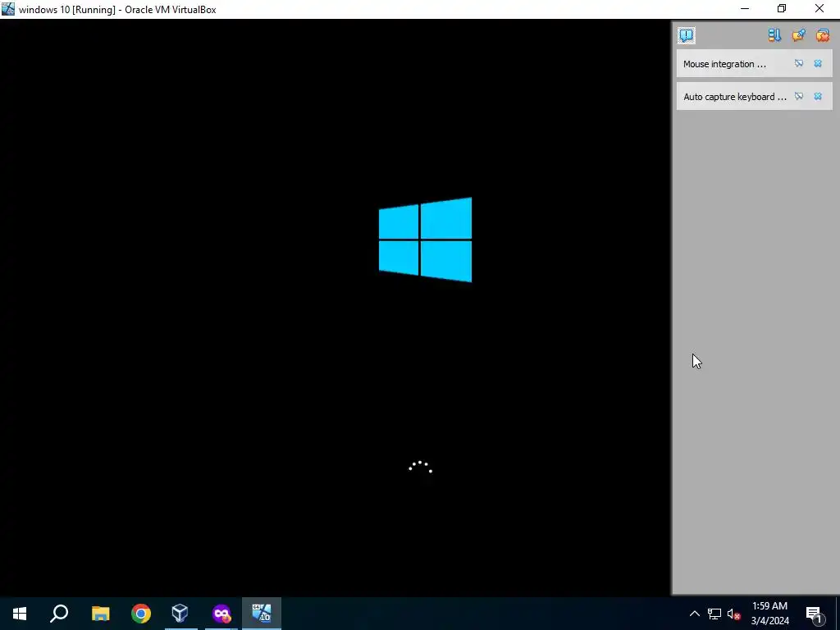Open the muted volume tray icon
This screenshot has width=840, height=630.
pyautogui.click(x=734, y=614)
